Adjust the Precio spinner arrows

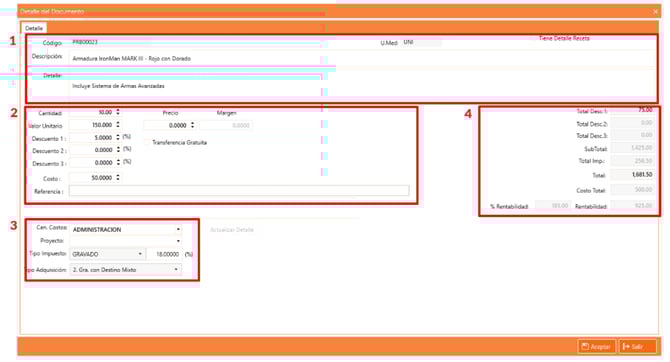[x=192, y=125]
